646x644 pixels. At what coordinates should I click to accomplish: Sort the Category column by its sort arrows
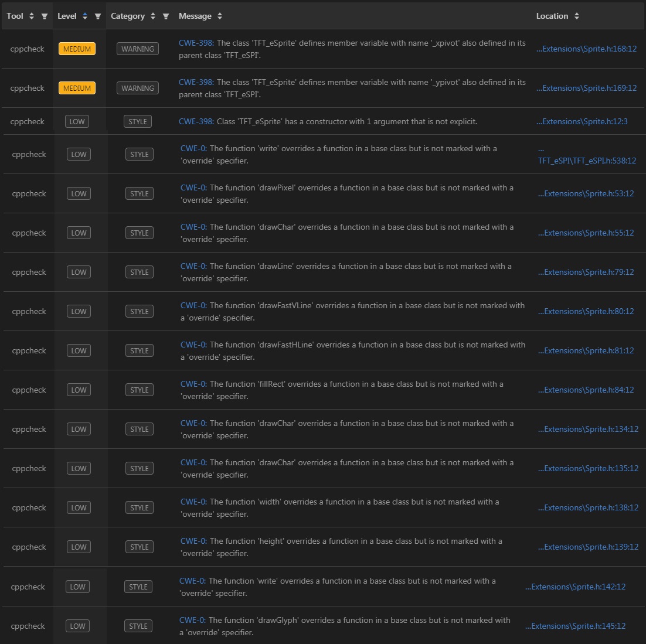pos(152,16)
